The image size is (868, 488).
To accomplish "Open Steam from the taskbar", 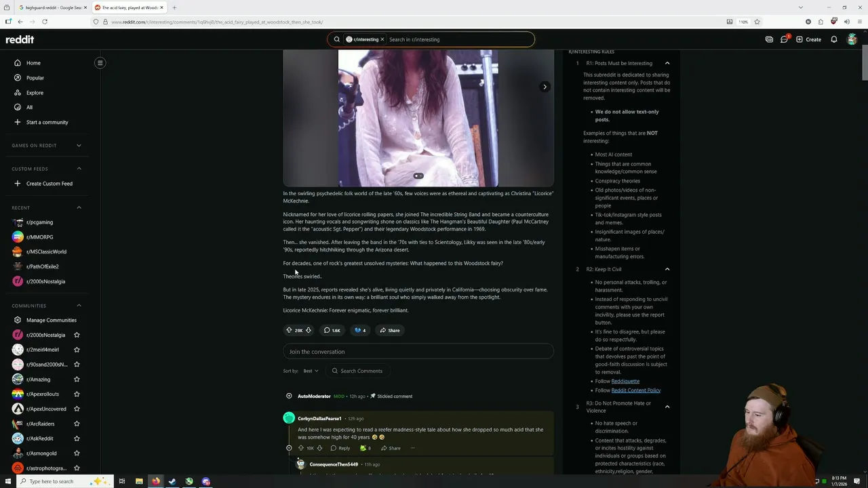I will coord(172,481).
